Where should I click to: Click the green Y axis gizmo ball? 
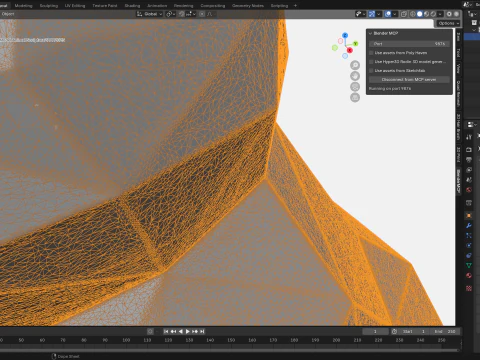355,44
